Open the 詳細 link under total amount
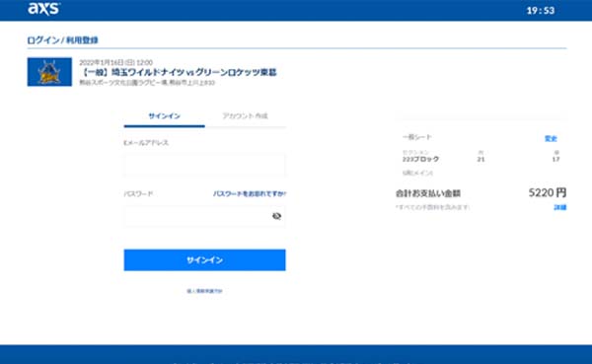Viewport: 592px width, 364px height. tap(559, 207)
